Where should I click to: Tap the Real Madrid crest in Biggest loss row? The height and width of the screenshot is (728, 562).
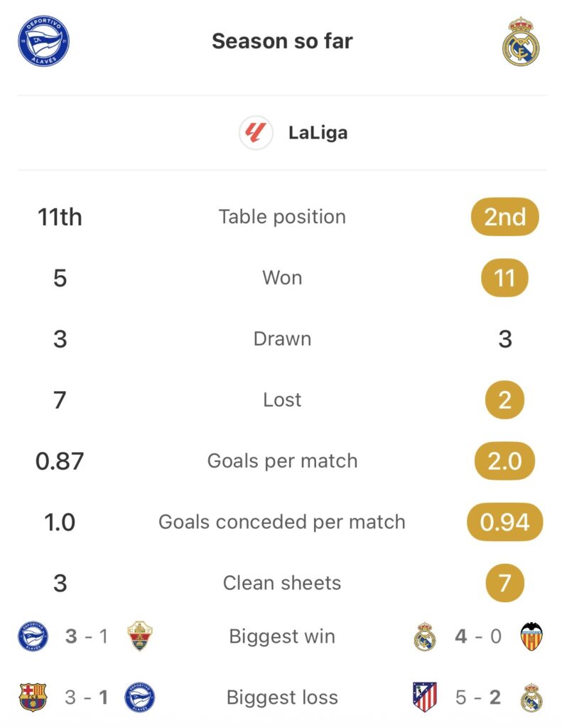click(531, 697)
